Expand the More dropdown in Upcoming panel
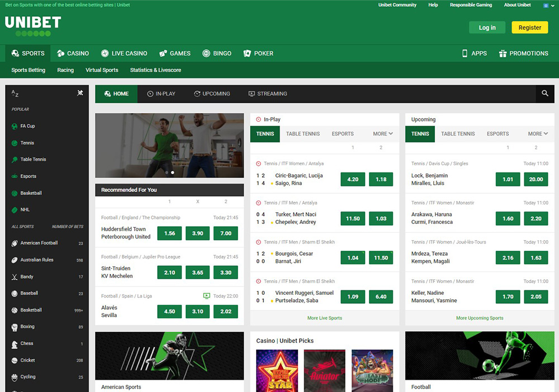The height and width of the screenshot is (392, 559). point(538,134)
